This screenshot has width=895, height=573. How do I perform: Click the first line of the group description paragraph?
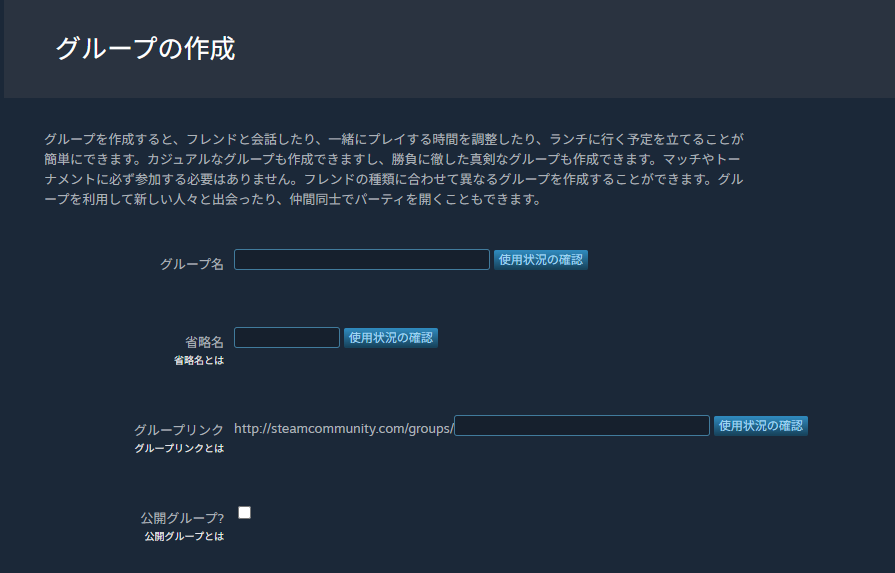[393, 139]
